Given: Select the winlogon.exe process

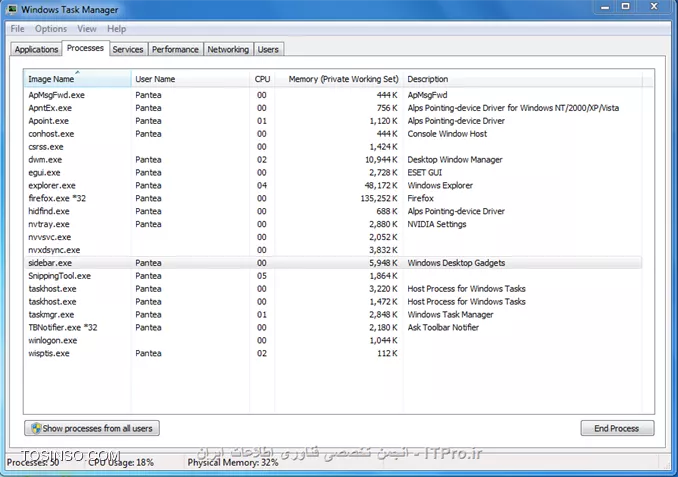Looking at the screenshot, I should tap(333, 341).
